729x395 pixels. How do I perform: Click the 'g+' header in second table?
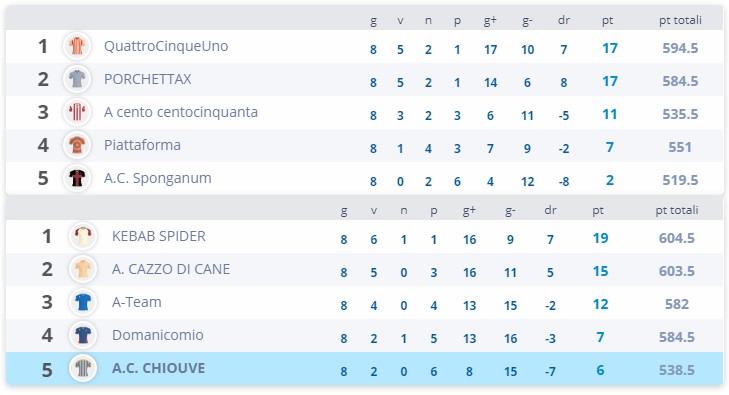[x=469, y=211]
